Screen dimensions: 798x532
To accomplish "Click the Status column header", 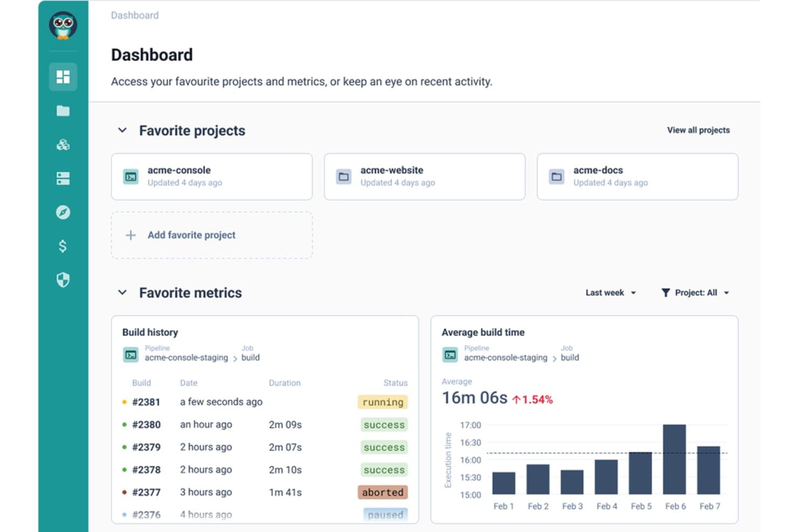I will coord(395,383).
